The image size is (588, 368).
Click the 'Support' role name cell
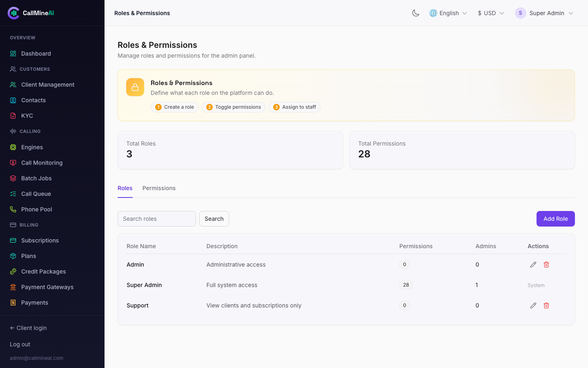tap(138, 305)
